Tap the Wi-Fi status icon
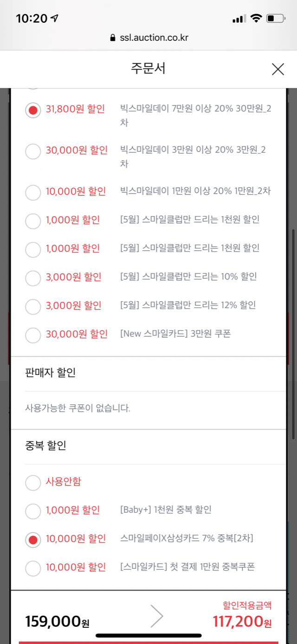This screenshot has width=297, height=644. [x=256, y=19]
